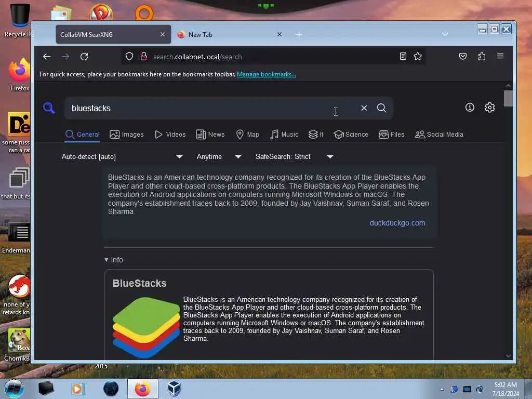Select the It search category
Image resolution: width=532 pixels, height=399 pixels.
tap(316, 135)
